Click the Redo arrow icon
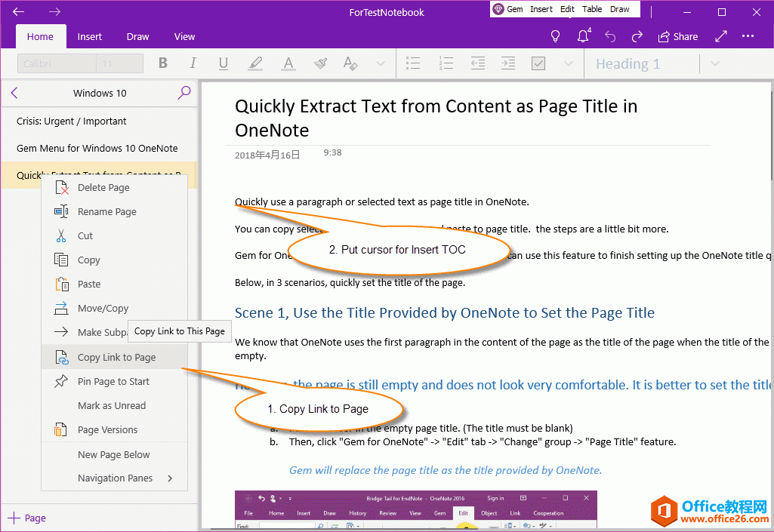Image resolution: width=774 pixels, height=532 pixels. coord(637,36)
